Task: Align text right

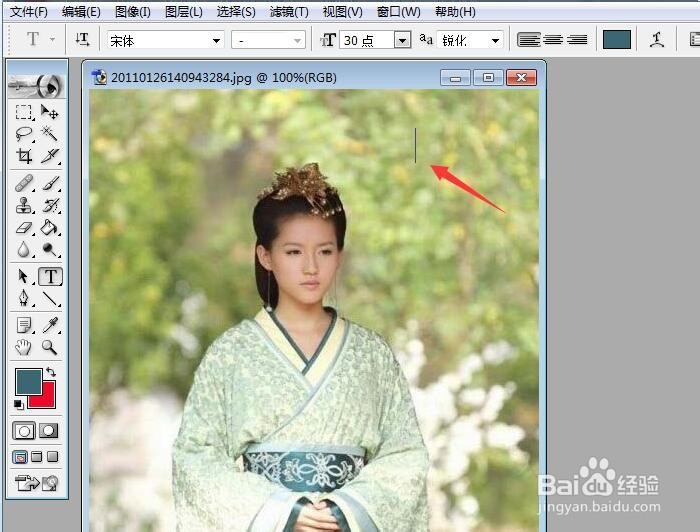Action: coord(577,40)
